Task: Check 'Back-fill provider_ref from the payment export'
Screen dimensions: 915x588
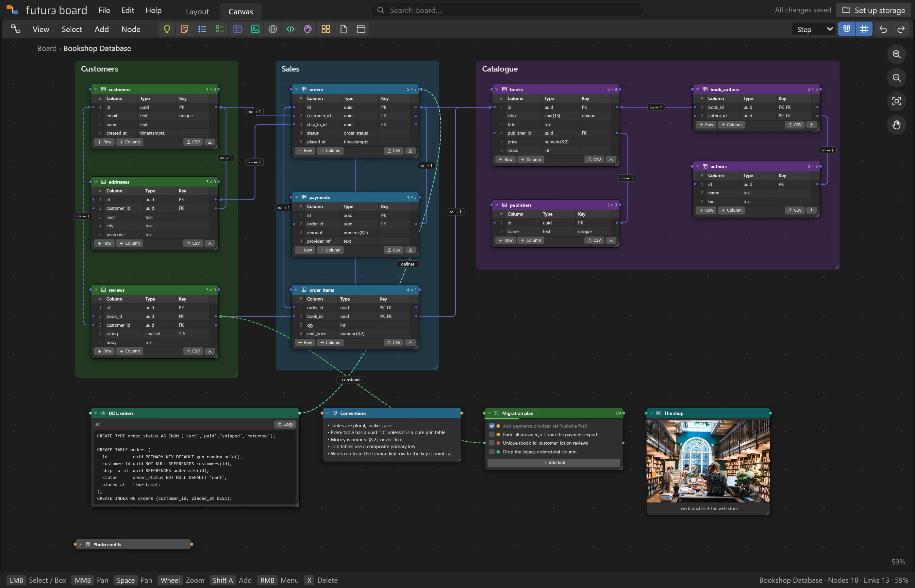Action: [491, 434]
